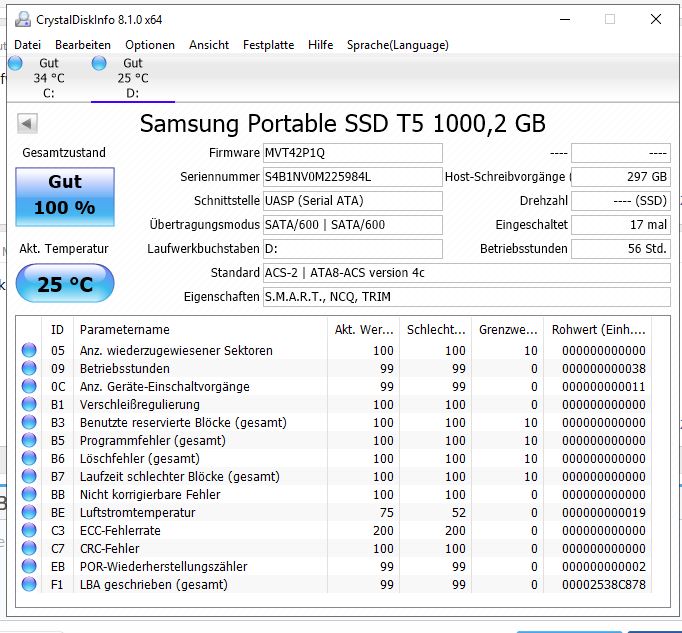Click status orb in row BE Luftstromtemperatur
Viewport: 682px width, 633px height.
(x=29, y=512)
